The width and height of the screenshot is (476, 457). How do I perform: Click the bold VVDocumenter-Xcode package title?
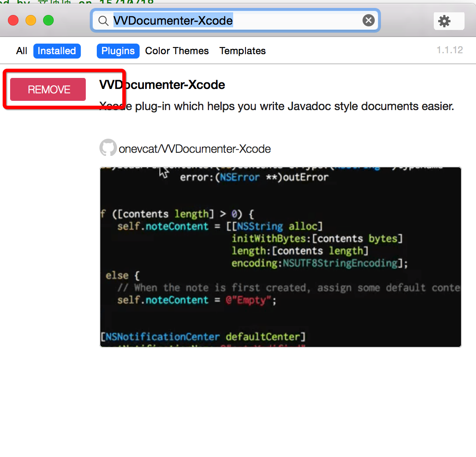(162, 85)
